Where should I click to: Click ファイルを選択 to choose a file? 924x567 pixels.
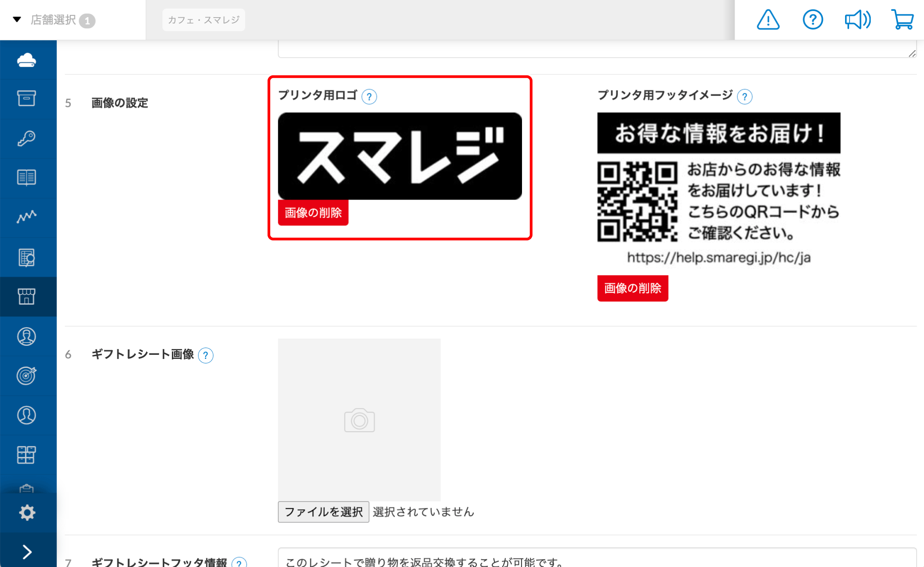click(x=323, y=512)
